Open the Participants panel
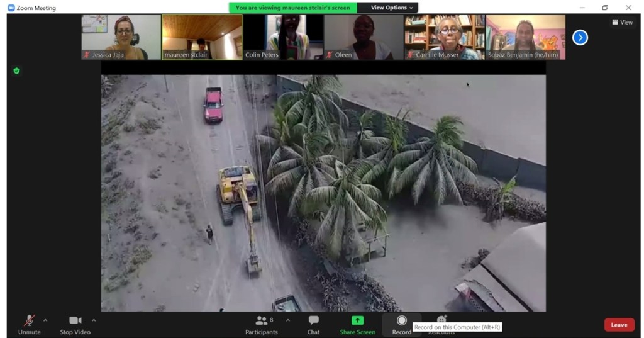Image resolution: width=644 pixels, height=338 pixels. [262, 324]
